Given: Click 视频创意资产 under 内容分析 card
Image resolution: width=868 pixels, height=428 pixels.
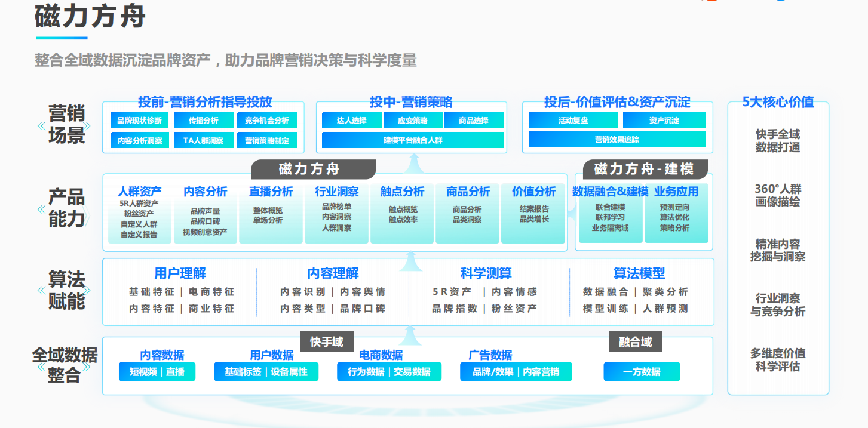Looking at the screenshot, I should 205,232.
